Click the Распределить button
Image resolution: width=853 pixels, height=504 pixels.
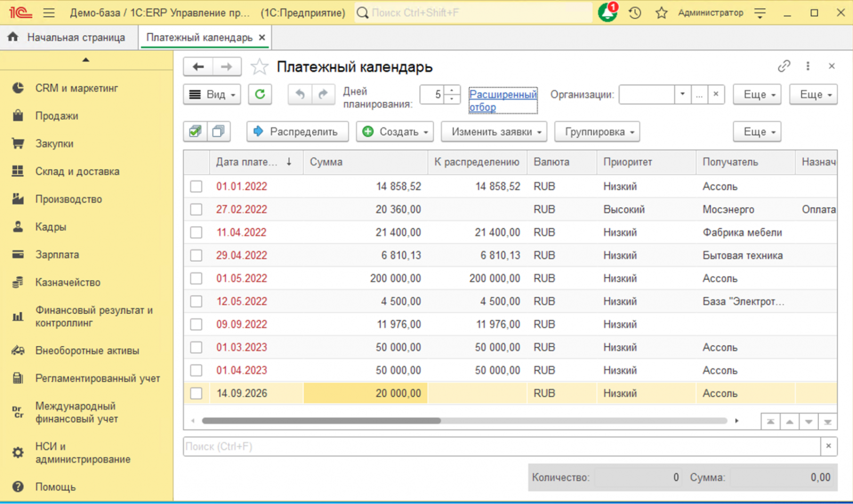coord(297,132)
